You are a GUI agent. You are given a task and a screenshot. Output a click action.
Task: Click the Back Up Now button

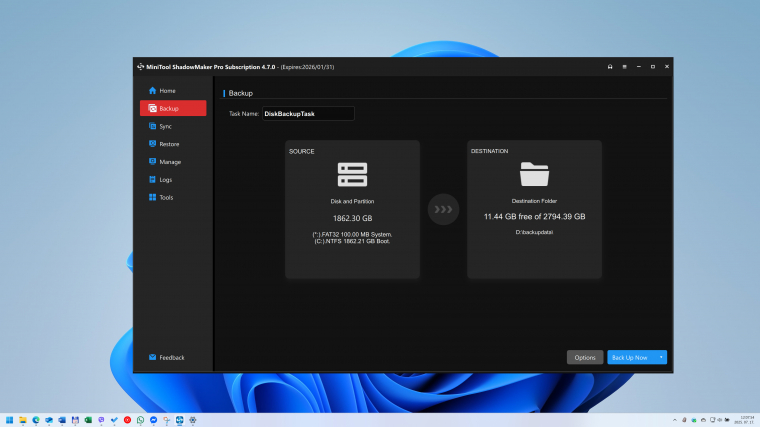pos(630,358)
